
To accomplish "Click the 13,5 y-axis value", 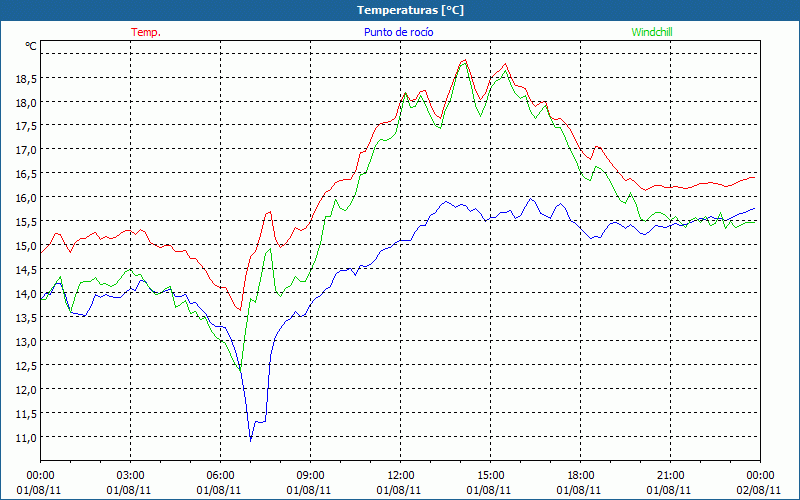I will click(x=26, y=318).
